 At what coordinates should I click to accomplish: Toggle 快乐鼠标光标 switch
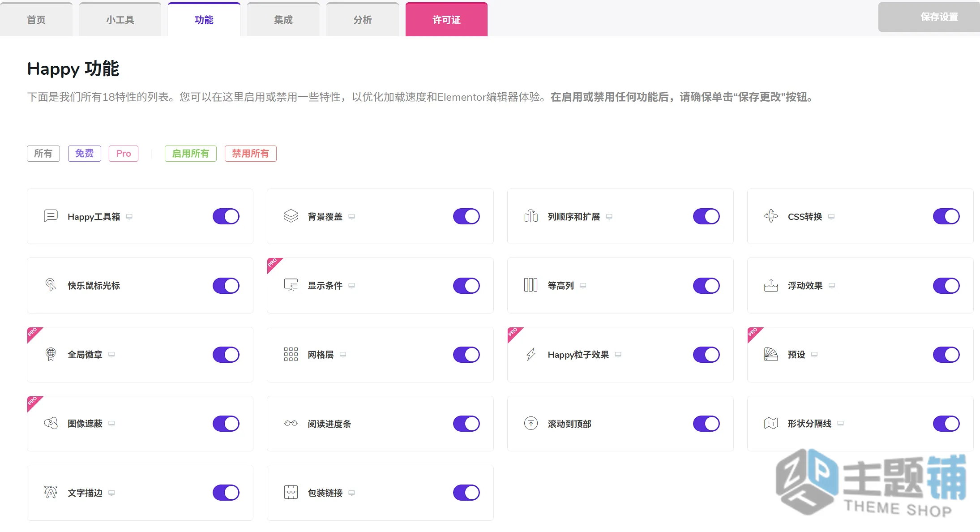click(x=226, y=285)
